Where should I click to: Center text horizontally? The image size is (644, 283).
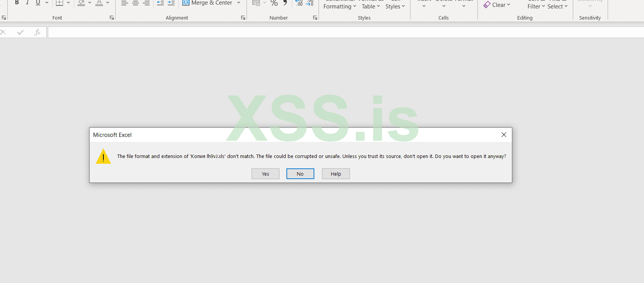click(x=136, y=3)
